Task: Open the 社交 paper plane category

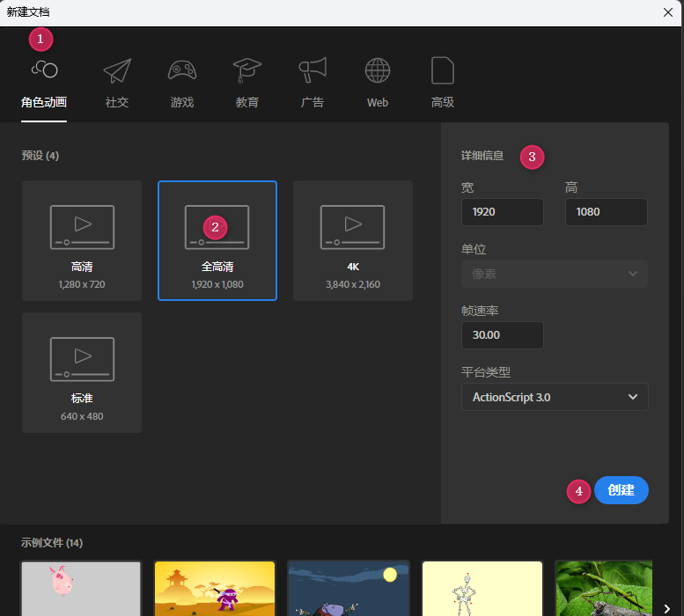Action: pyautogui.click(x=117, y=70)
